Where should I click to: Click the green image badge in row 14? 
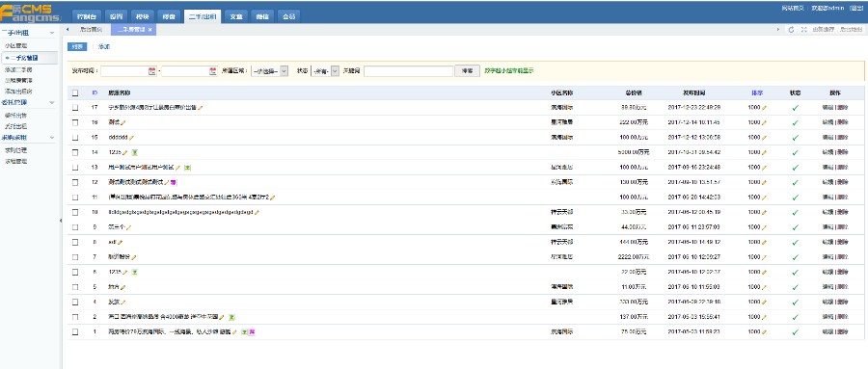click(x=134, y=152)
